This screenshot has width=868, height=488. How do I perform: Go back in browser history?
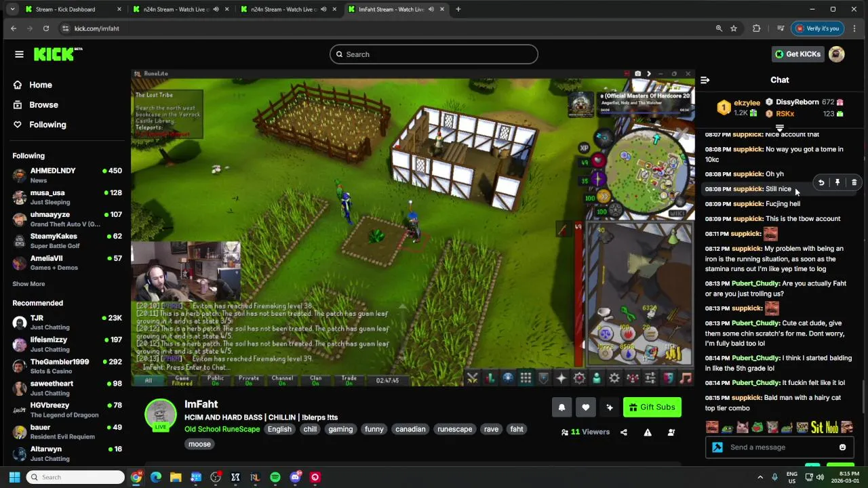[14, 28]
